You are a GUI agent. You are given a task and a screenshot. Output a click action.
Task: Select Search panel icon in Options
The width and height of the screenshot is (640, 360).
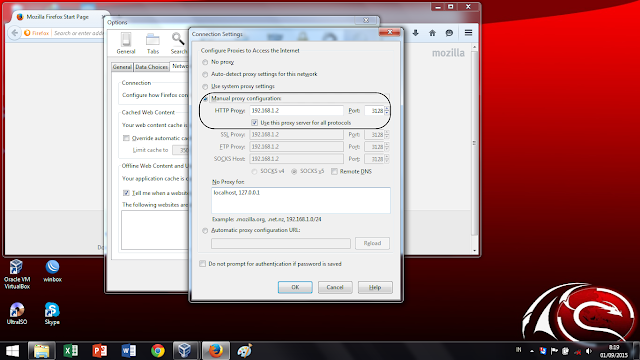coord(178,43)
